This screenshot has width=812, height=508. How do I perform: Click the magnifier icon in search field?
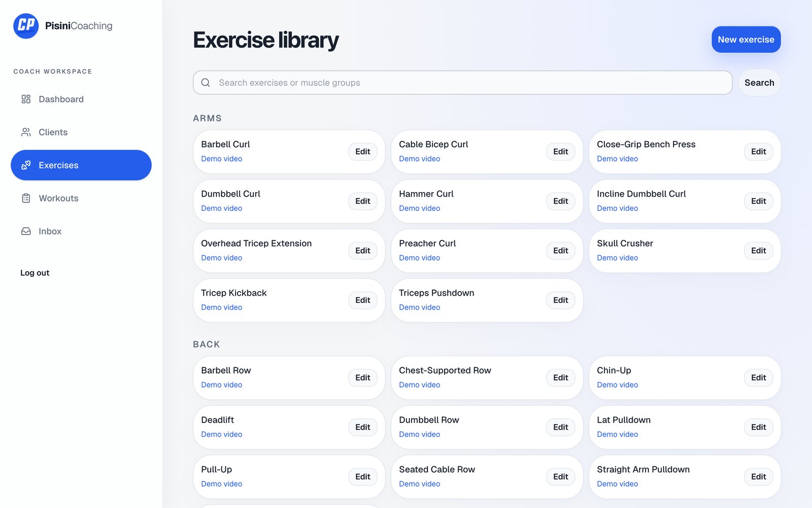(206, 83)
